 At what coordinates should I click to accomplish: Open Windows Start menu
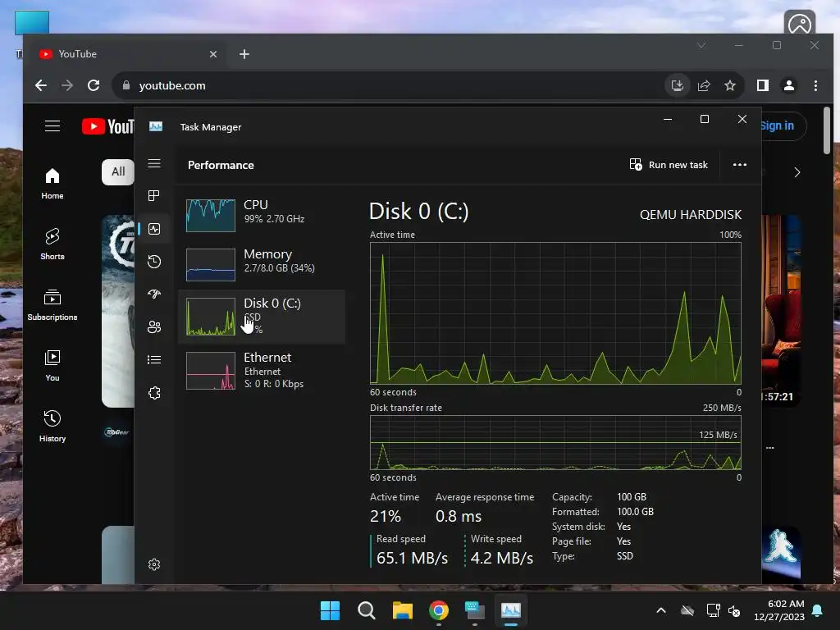[x=330, y=610]
